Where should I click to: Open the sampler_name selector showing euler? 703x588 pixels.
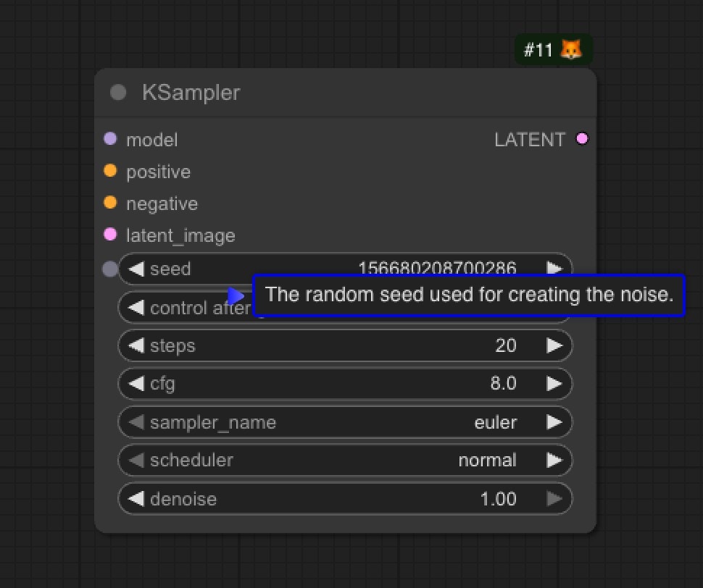pyautogui.click(x=344, y=422)
